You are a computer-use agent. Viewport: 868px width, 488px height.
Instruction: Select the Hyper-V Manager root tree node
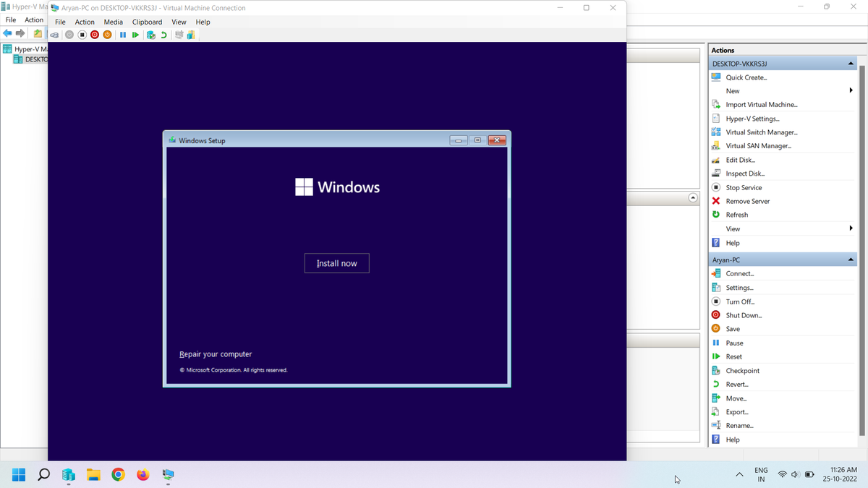pyautogui.click(x=25, y=49)
